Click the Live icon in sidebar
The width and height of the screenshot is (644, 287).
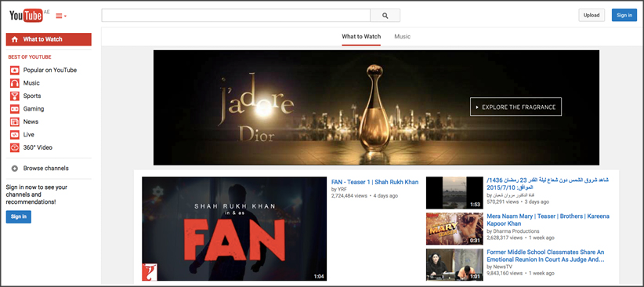point(15,134)
